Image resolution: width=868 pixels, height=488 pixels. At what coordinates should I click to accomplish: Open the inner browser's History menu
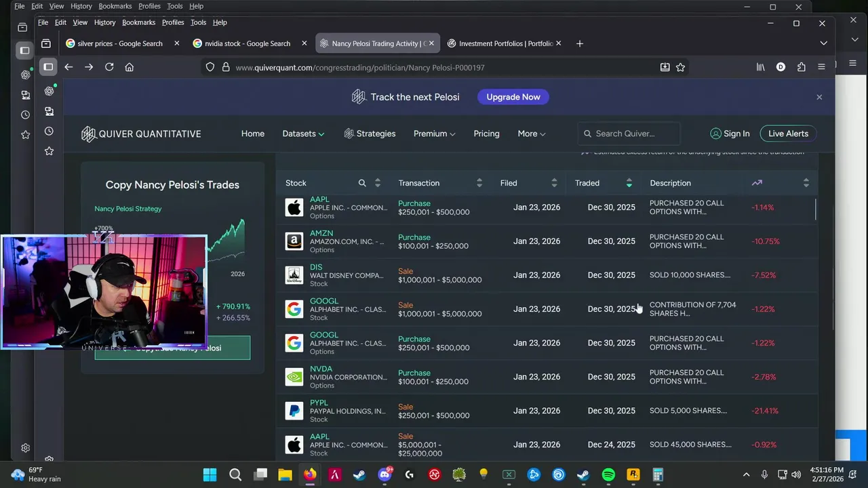[104, 22]
